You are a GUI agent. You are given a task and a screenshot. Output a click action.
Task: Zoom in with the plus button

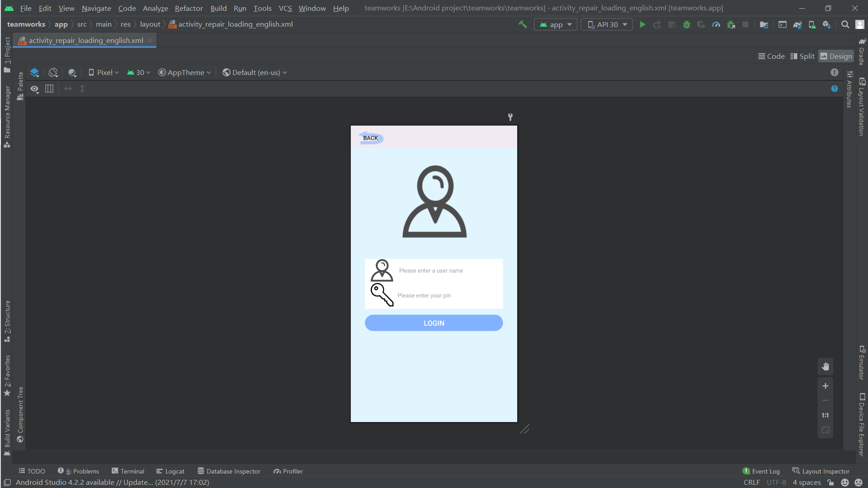pos(825,386)
